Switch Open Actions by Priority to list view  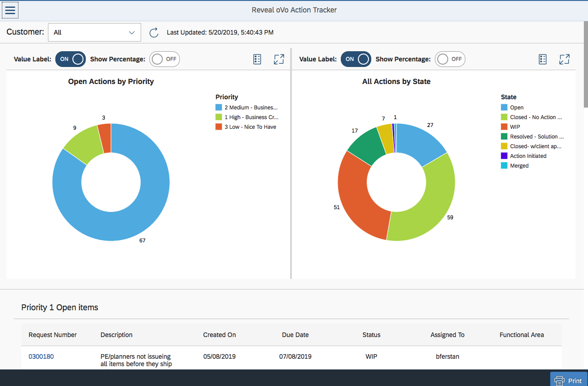coord(257,59)
